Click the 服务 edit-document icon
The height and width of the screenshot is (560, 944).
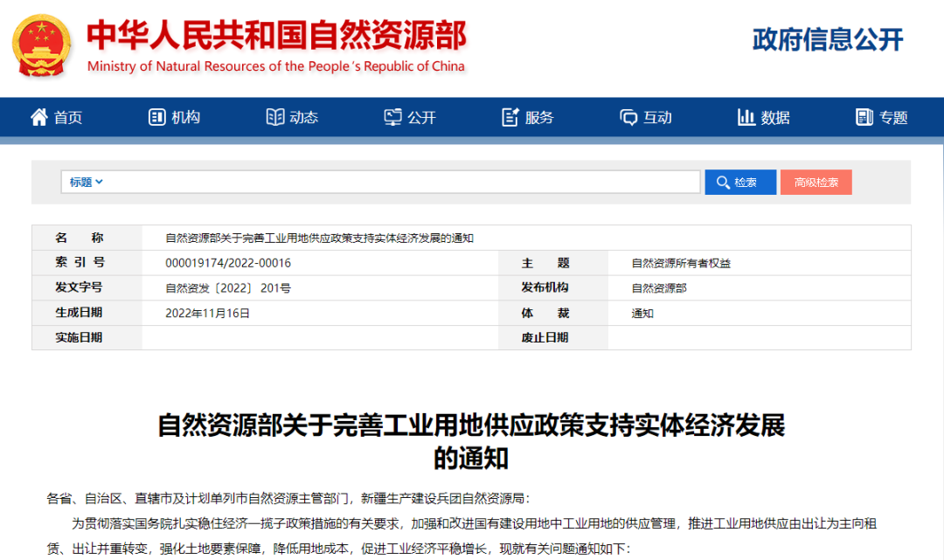(510, 117)
